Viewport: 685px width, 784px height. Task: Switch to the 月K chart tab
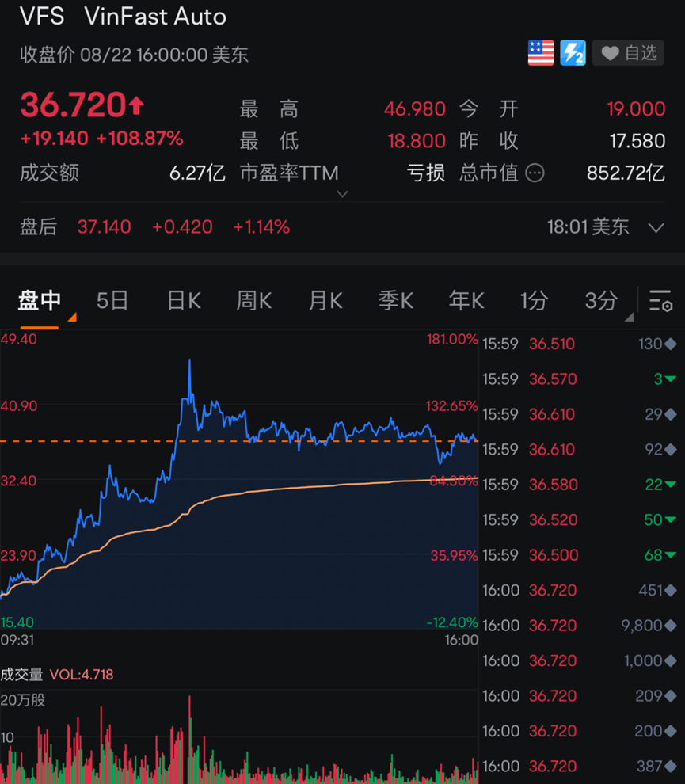coord(325,300)
